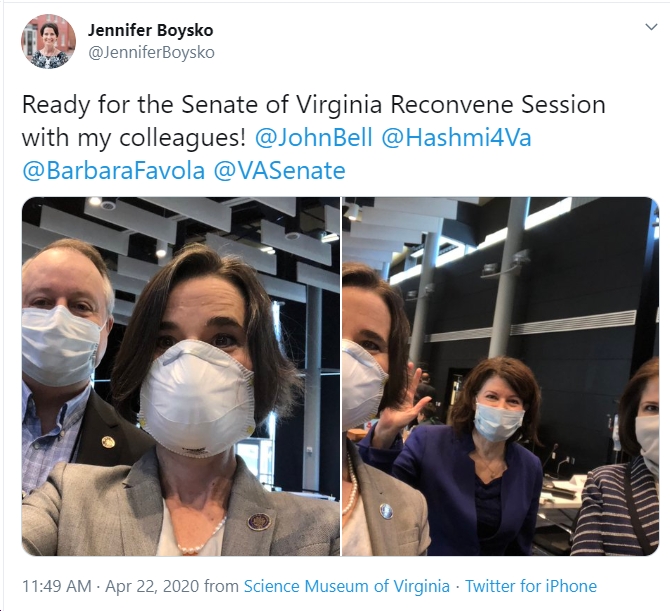Click the N95 mask in left photo
This screenshot has width=670, height=611.
coord(197,397)
